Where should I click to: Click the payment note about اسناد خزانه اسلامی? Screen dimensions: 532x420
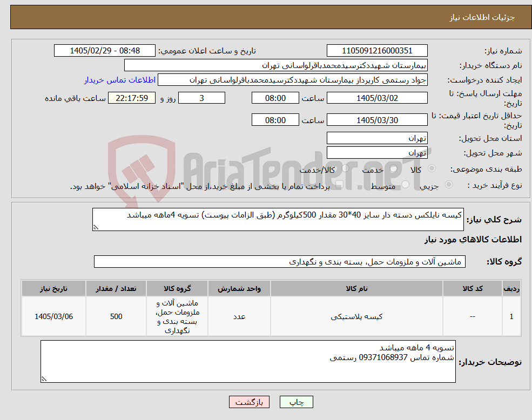click(x=200, y=186)
